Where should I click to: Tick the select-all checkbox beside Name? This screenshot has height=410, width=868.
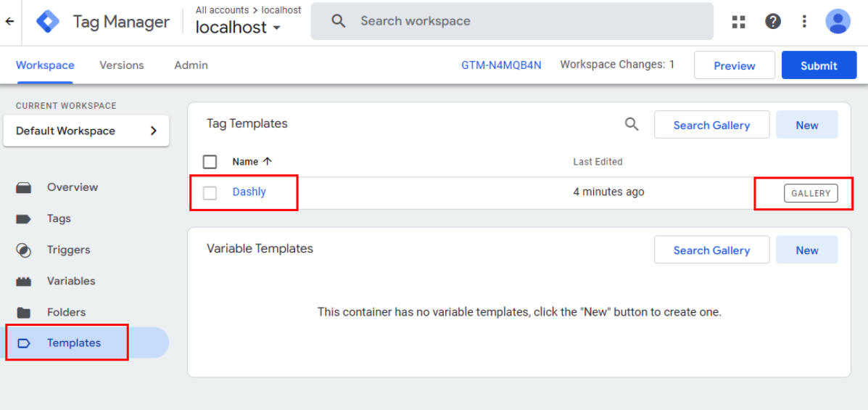click(210, 162)
